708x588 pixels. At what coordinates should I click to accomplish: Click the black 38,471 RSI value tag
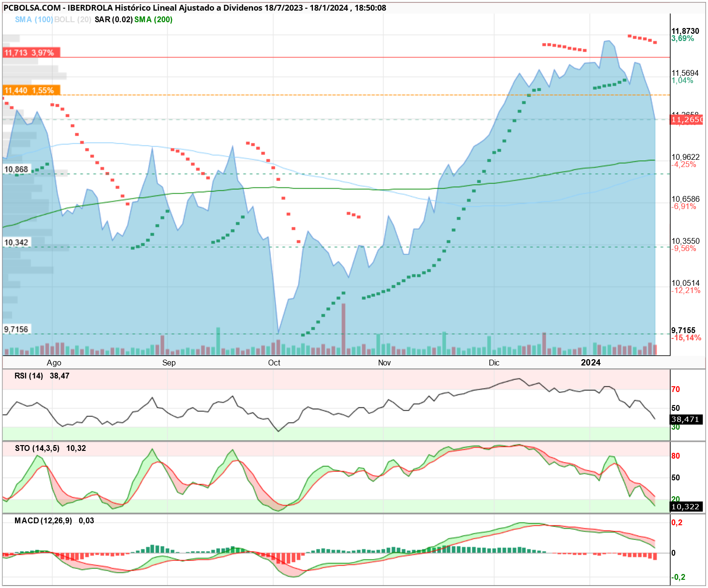coord(686,420)
